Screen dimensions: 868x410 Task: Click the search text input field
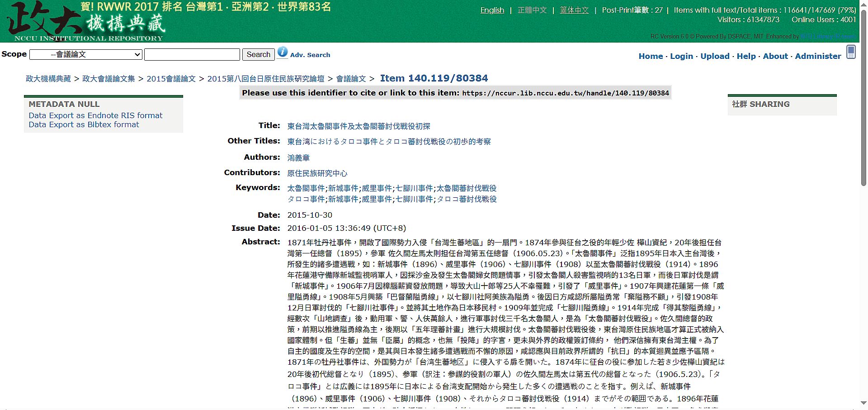[192, 55]
